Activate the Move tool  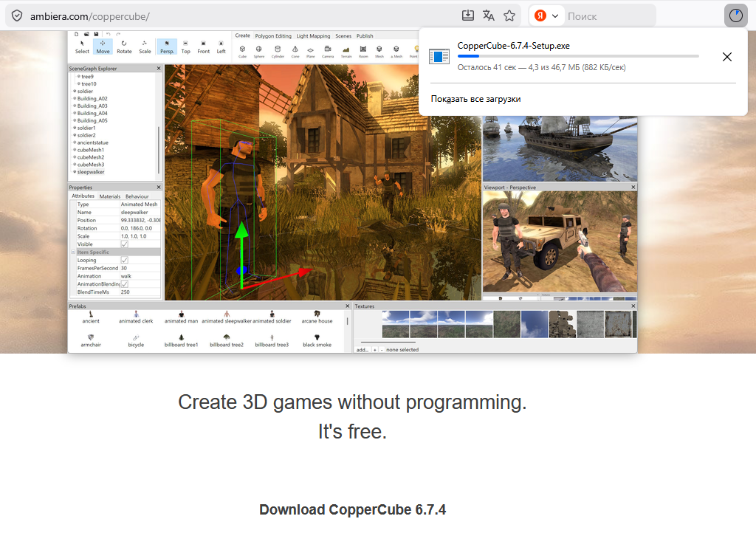[x=103, y=47]
